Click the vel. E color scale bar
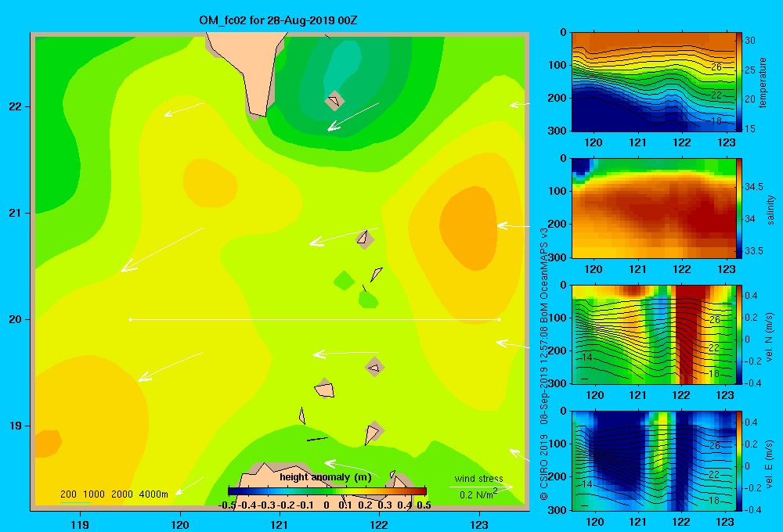783x532 pixels. click(738, 461)
